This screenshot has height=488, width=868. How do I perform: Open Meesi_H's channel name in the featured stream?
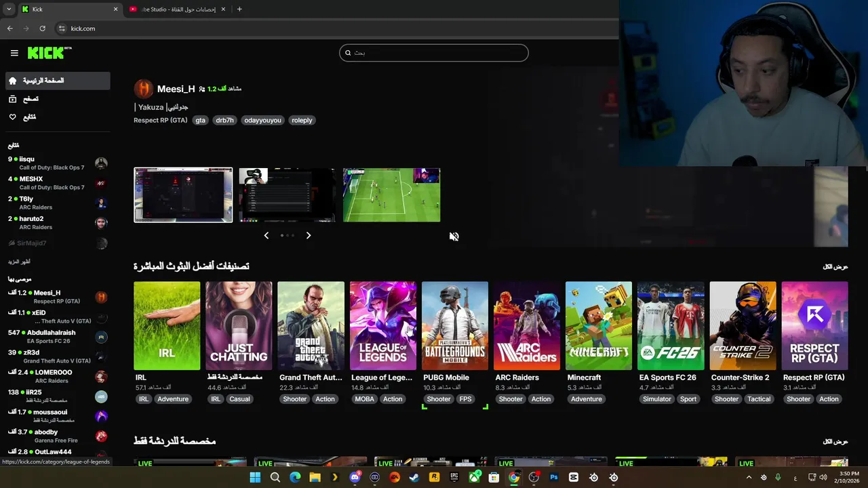pos(176,89)
